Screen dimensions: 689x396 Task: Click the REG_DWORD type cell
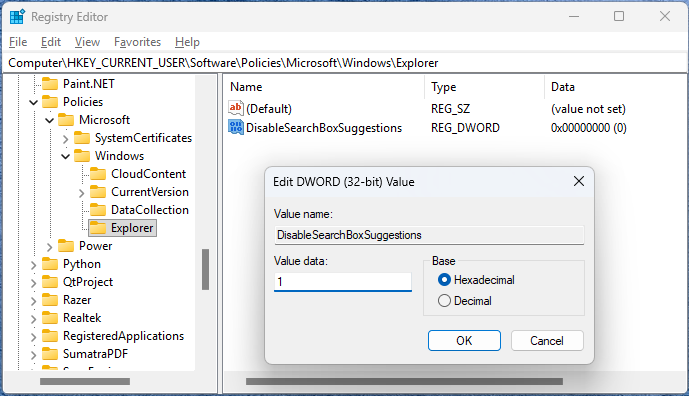[x=465, y=128]
